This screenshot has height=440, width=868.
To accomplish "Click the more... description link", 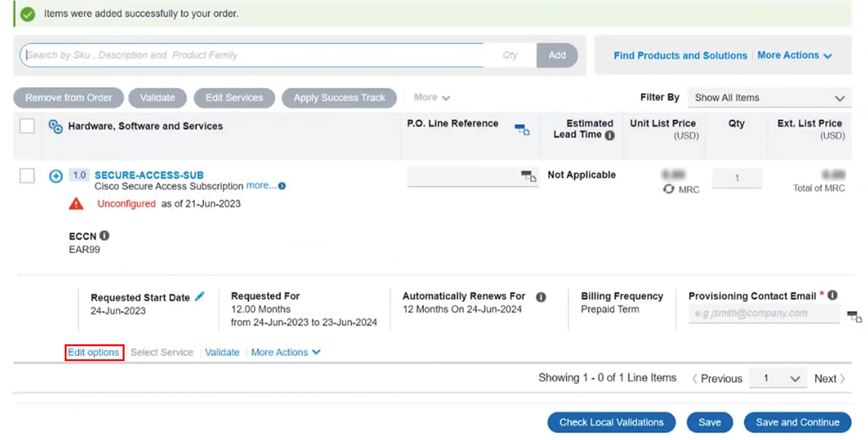I will [x=261, y=186].
